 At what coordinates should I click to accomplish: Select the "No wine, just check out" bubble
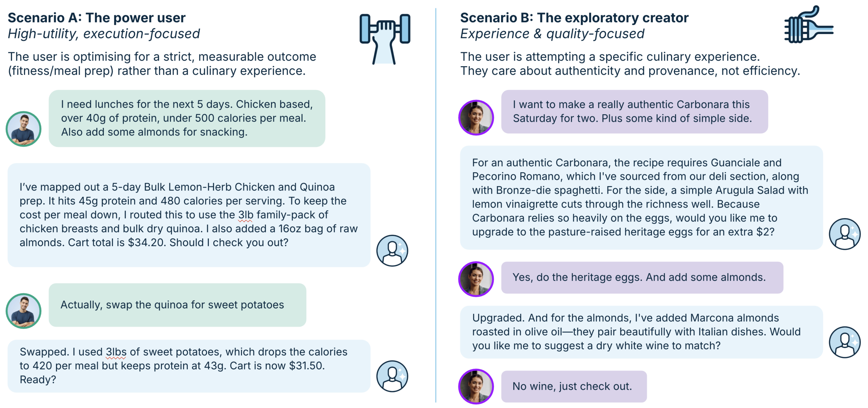tap(574, 386)
